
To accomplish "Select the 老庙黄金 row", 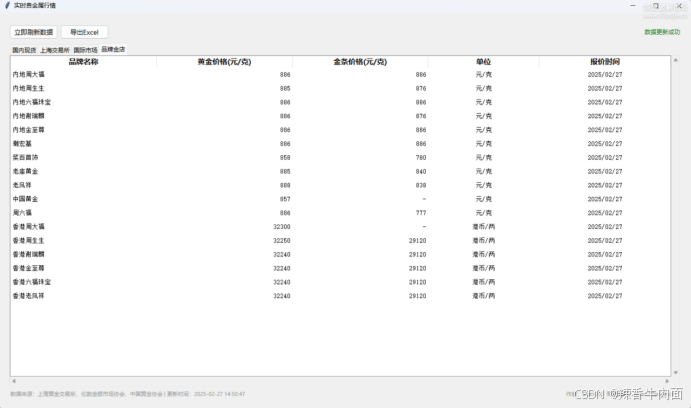I will click(x=341, y=171).
